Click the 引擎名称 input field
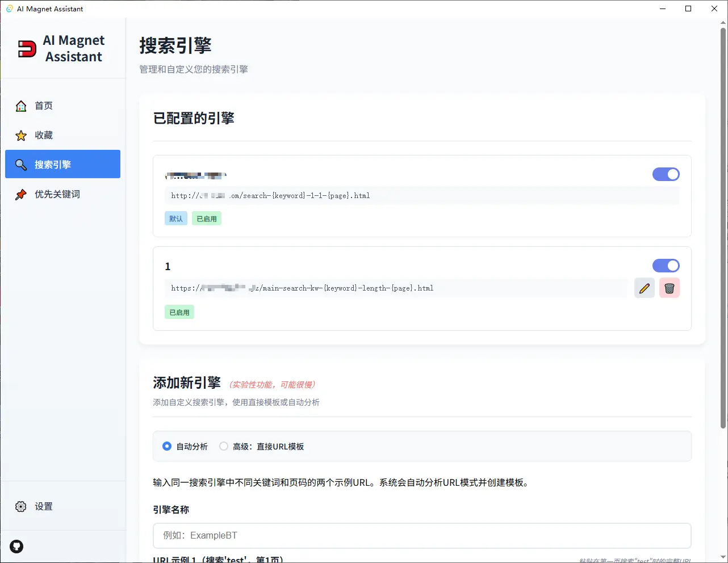The width and height of the screenshot is (728, 563). pos(422,535)
